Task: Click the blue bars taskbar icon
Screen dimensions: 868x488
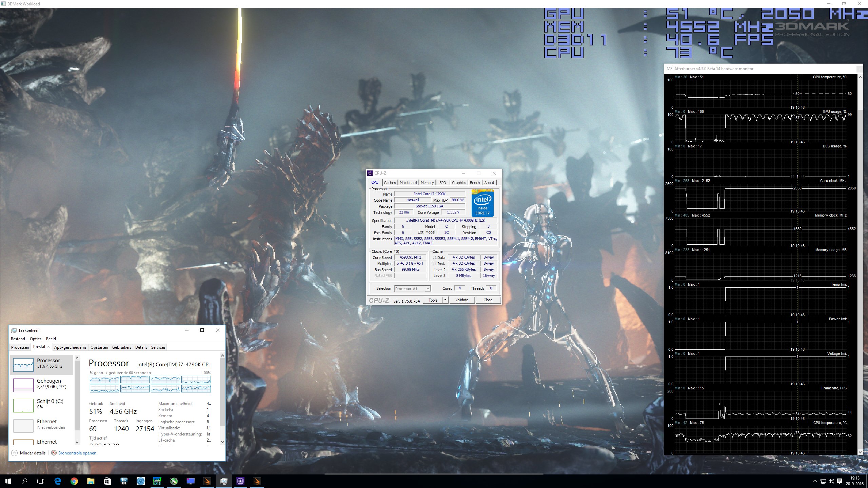Action: click(x=124, y=481)
